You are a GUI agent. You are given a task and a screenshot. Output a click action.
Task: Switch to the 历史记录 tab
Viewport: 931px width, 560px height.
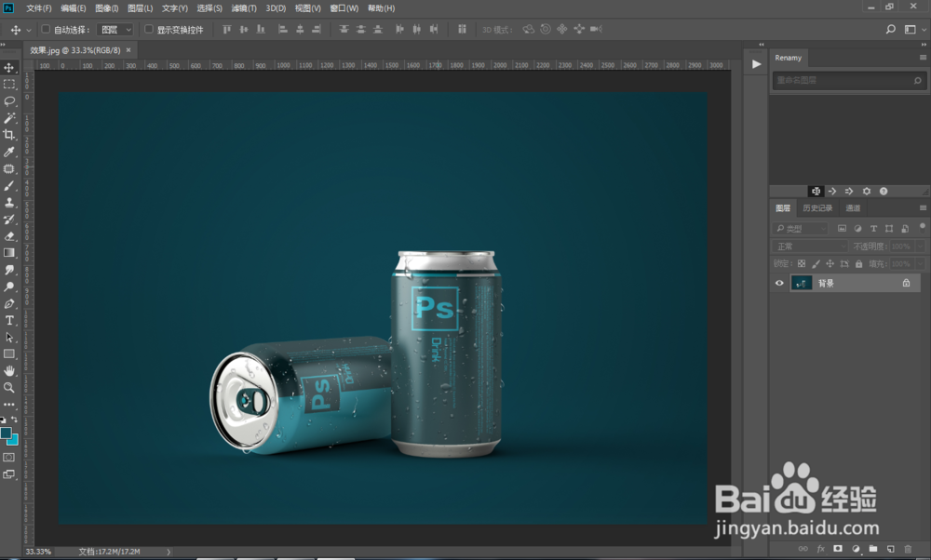tap(817, 207)
